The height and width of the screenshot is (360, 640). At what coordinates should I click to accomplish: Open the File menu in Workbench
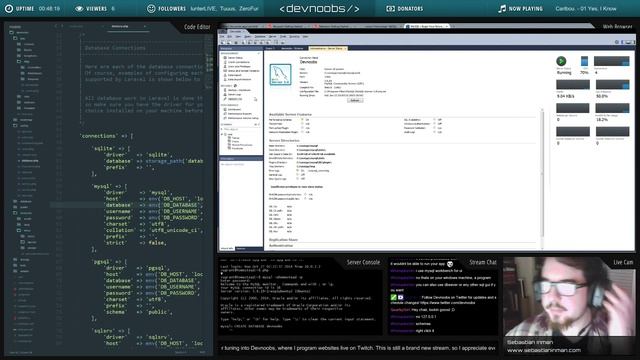coord(222,37)
